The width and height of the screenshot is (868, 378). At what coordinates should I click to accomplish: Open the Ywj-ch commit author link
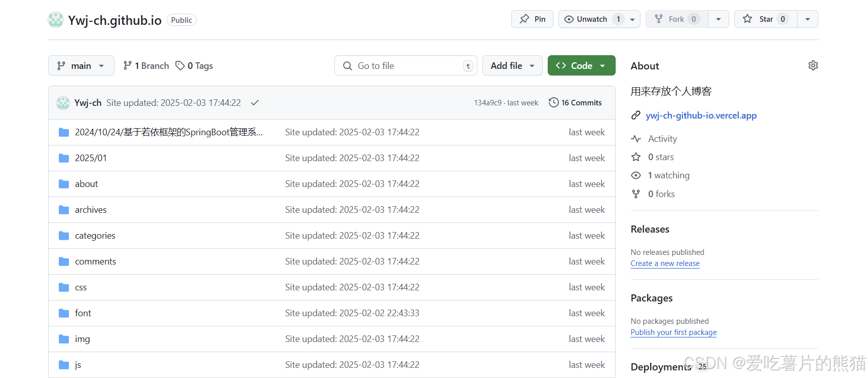88,102
